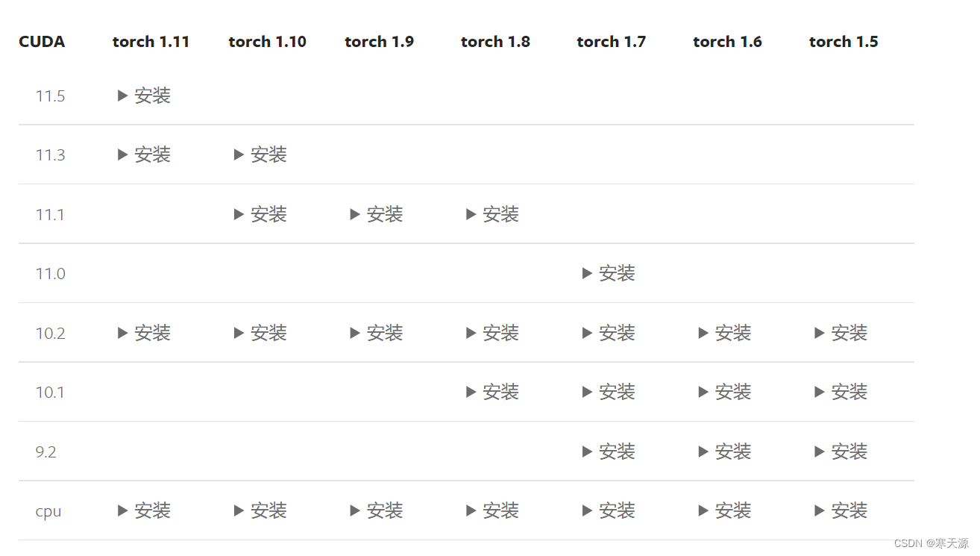980x556 pixels.
Task: Expand 安装 for CUDA 10.1 torch 1.7
Action: click(x=609, y=392)
